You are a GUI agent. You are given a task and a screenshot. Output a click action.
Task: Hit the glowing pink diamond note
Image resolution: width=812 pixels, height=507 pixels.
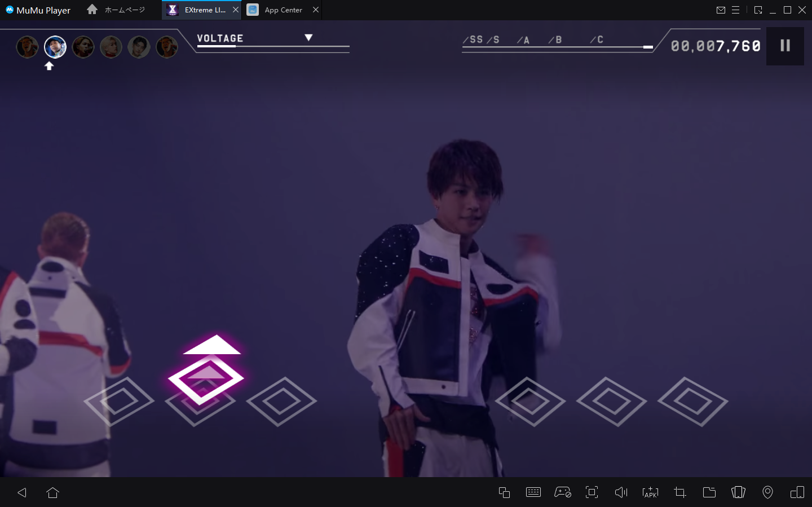click(x=206, y=378)
